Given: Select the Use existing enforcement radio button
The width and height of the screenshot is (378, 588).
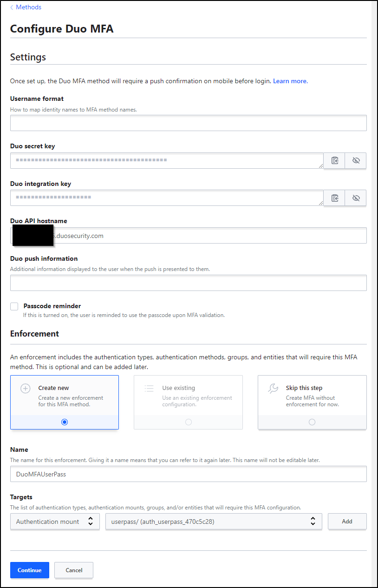Looking at the screenshot, I should (x=188, y=422).
